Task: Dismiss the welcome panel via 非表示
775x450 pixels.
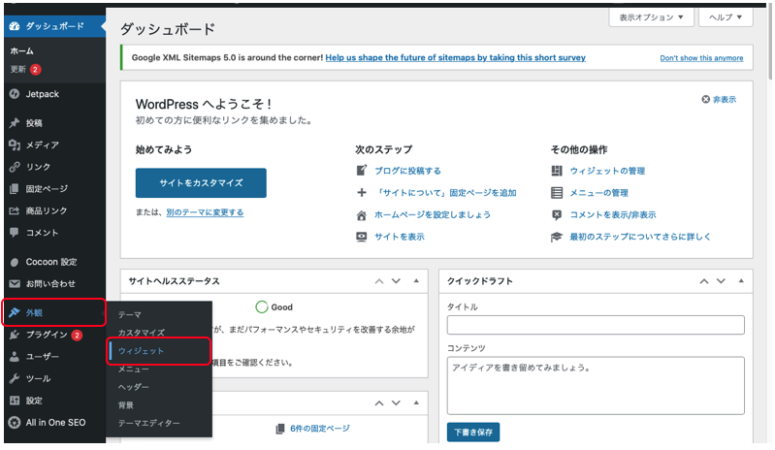Action: [719, 99]
